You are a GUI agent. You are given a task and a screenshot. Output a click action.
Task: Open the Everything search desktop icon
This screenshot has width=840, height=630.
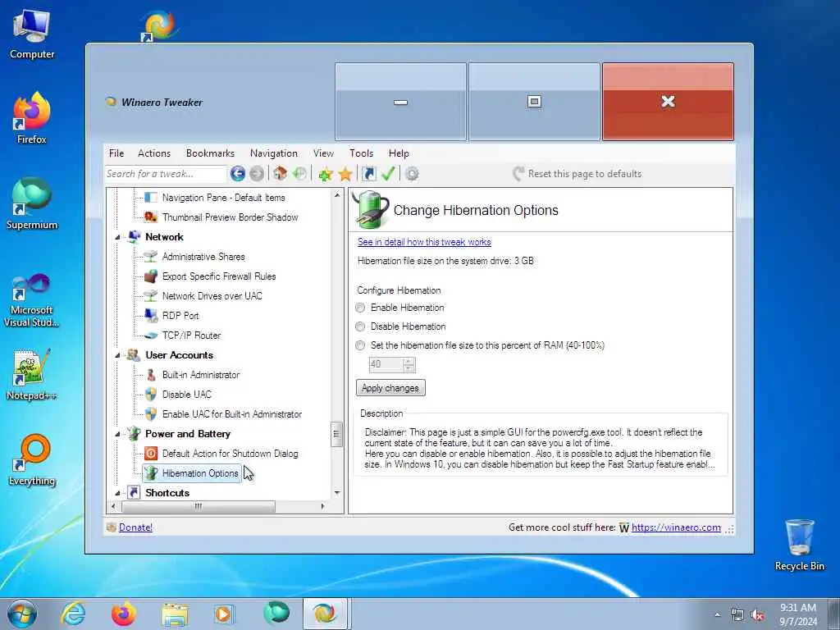pyautogui.click(x=32, y=459)
